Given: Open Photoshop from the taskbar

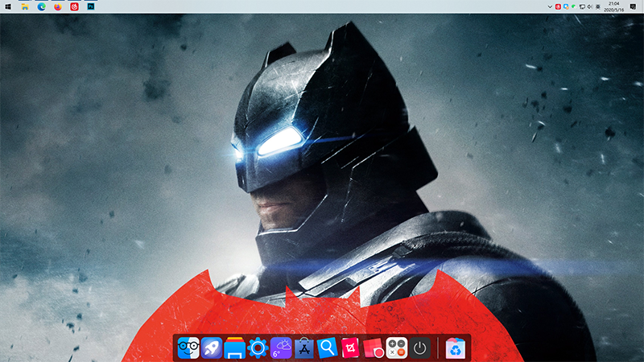Looking at the screenshot, I should tap(91, 6).
